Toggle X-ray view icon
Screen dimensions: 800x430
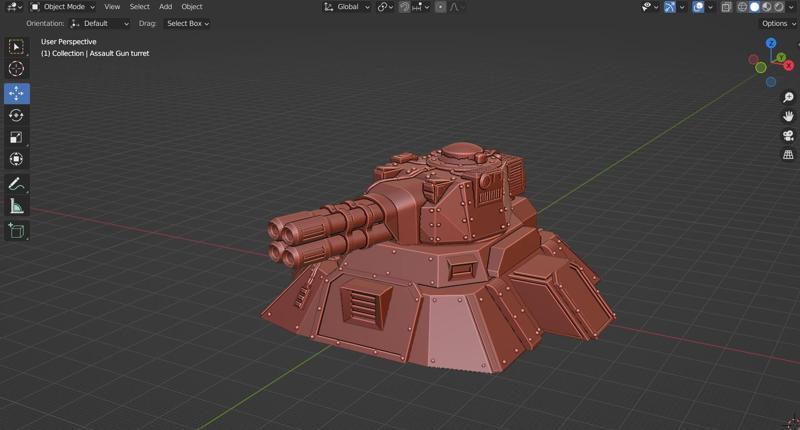(726, 7)
